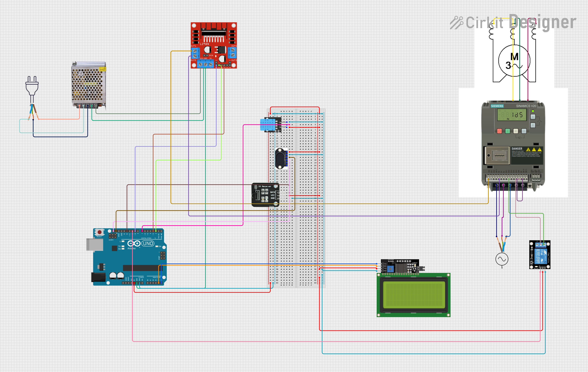Click the down arrow key on the Sinamics V20
This screenshot has width=588, height=372.
533,125
